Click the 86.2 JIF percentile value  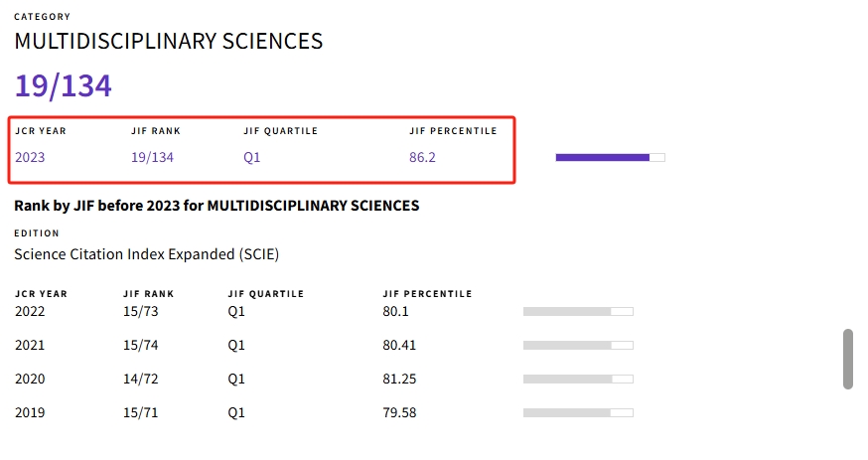tap(422, 157)
